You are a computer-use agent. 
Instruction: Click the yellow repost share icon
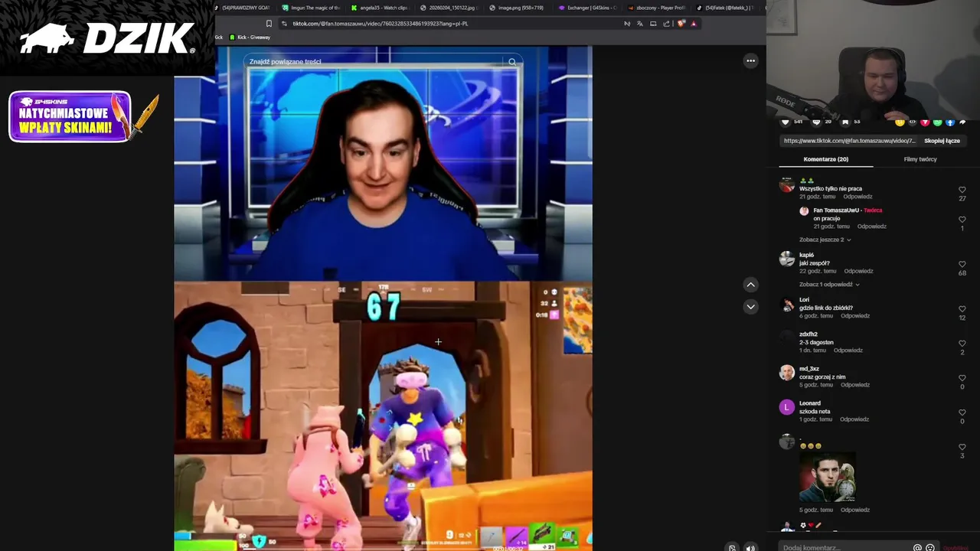pyautogui.click(x=900, y=122)
